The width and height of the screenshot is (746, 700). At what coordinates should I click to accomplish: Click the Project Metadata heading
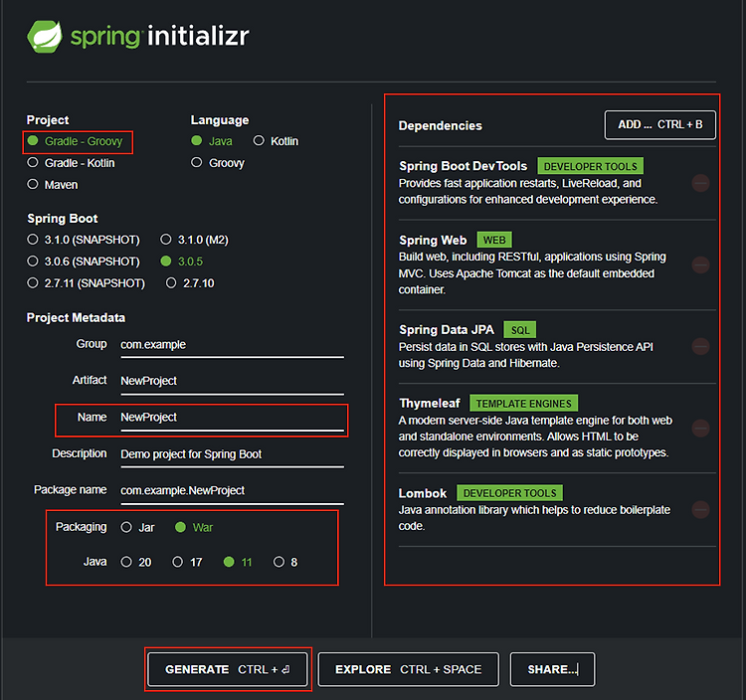77,317
